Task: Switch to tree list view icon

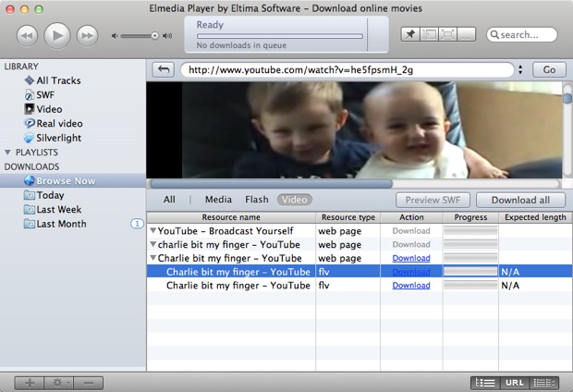Action: click(485, 383)
